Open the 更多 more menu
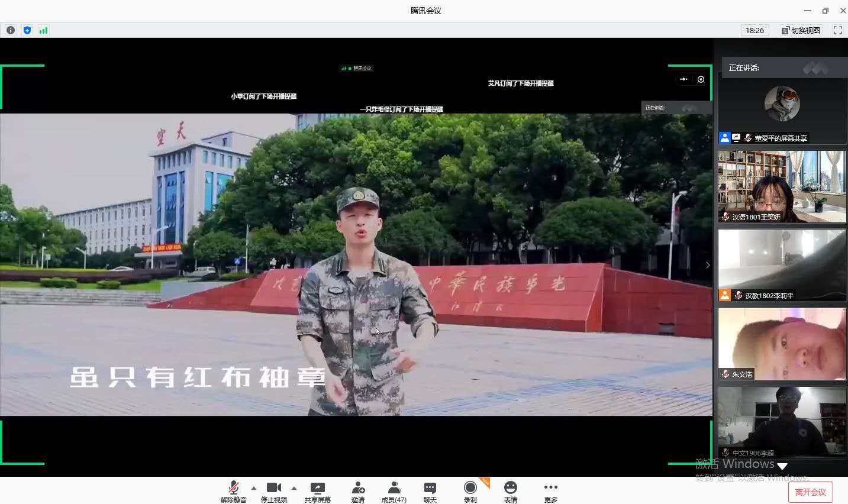 click(x=550, y=491)
